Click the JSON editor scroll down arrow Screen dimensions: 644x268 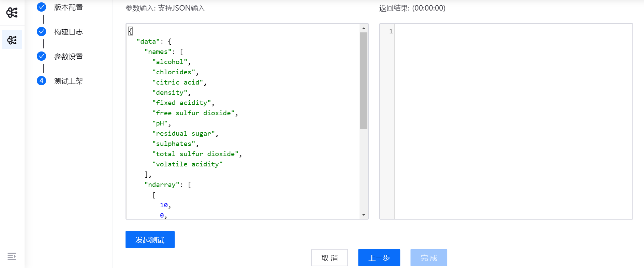(x=364, y=215)
